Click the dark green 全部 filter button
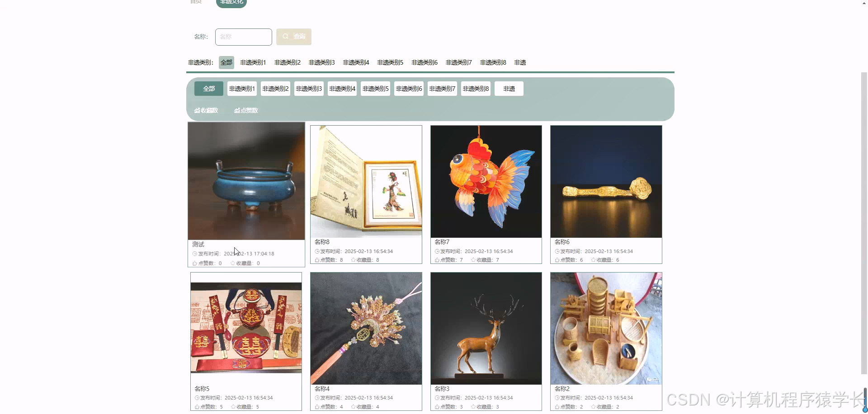The width and height of the screenshot is (868, 414). (209, 89)
